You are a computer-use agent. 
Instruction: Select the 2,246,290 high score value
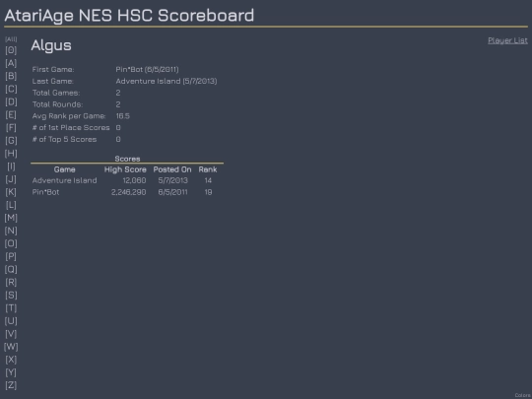129,192
